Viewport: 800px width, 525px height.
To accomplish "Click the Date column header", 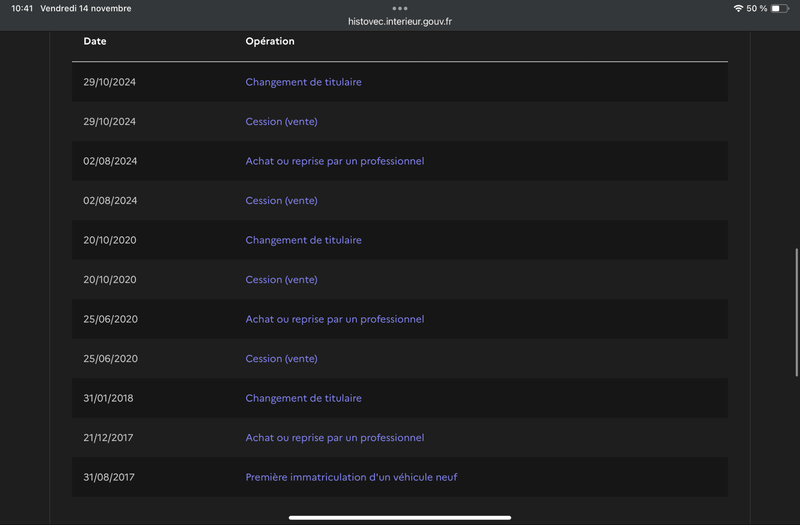I will pyautogui.click(x=95, y=42).
